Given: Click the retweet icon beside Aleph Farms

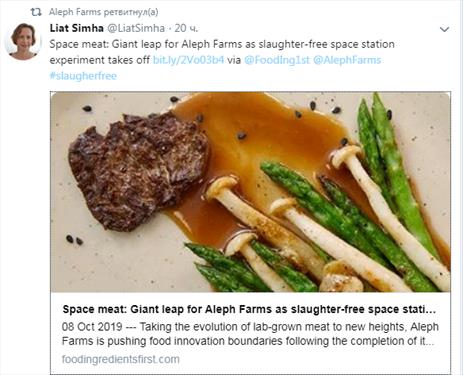Looking at the screenshot, I should [36, 12].
